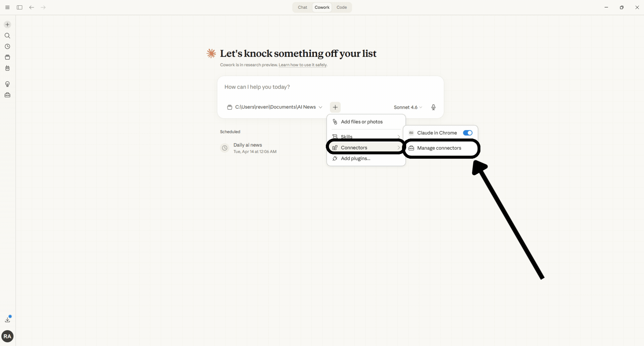Restore down the application window
The image size is (644, 346).
pyautogui.click(x=622, y=7)
